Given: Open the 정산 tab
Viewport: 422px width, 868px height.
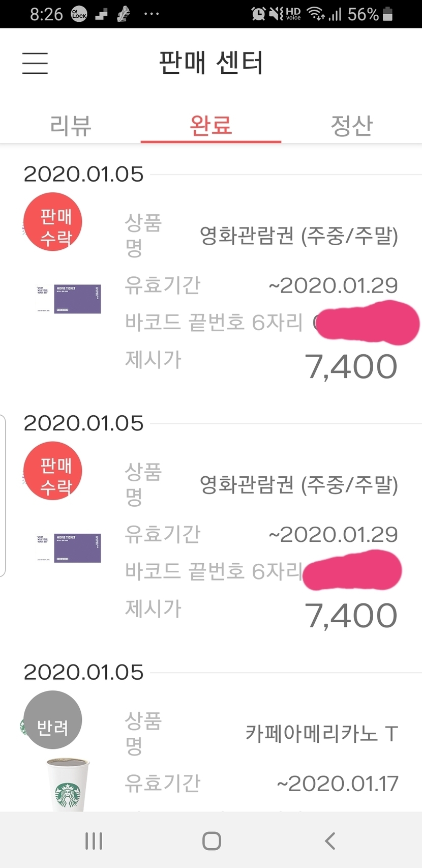Looking at the screenshot, I should (x=351, y=126).
